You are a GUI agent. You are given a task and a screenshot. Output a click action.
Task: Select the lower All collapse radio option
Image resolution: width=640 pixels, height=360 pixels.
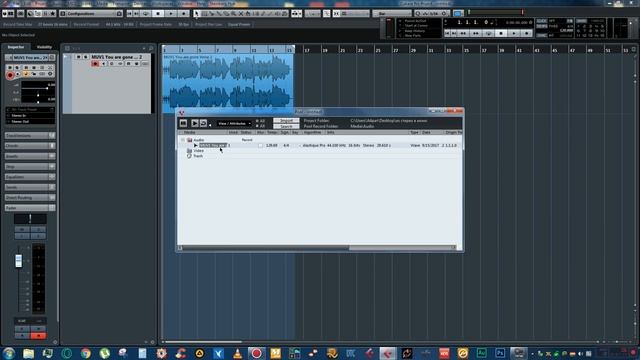point(260,126)
